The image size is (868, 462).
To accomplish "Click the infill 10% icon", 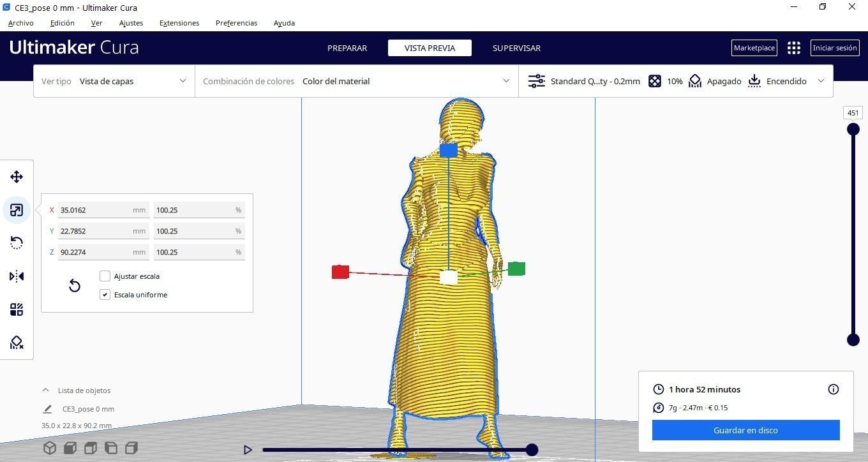I will coord(655,81).
